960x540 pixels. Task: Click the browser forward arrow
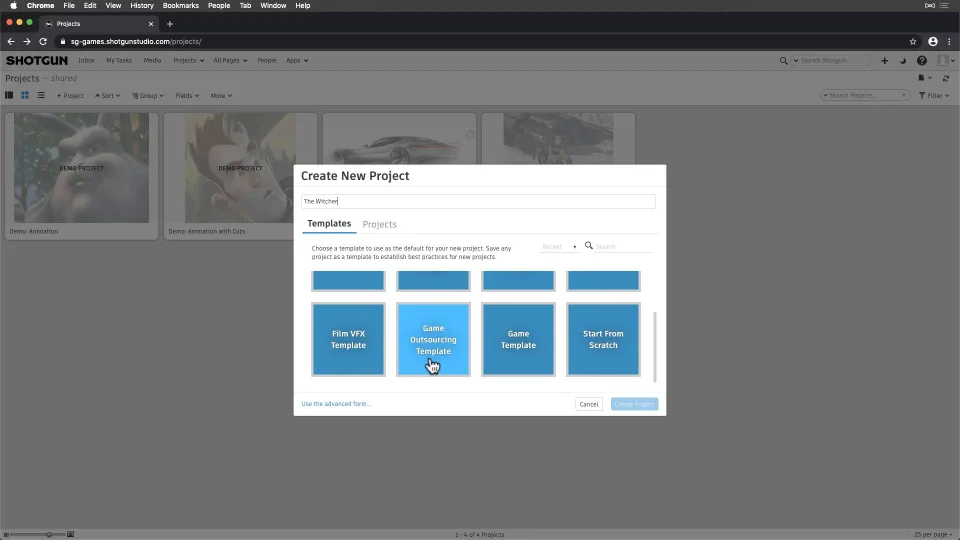click(26, 42)
